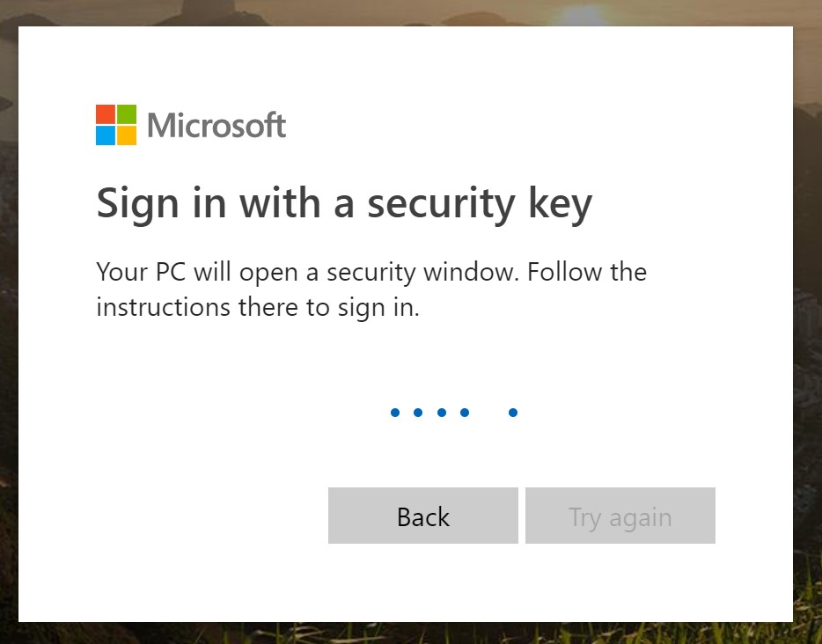Click the green square in the Microsoft logo
Image resolution: width=822 pixels, height=644 pixels.
tap(127, 114)
